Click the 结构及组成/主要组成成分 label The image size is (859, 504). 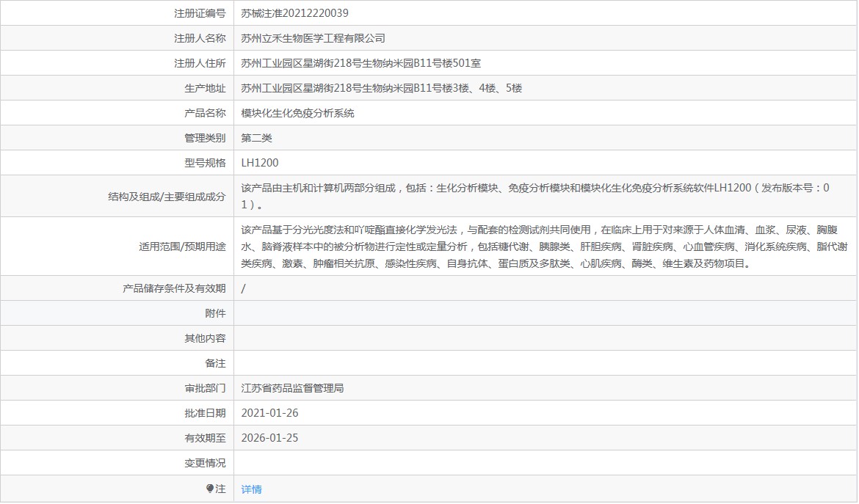[167, 197]
